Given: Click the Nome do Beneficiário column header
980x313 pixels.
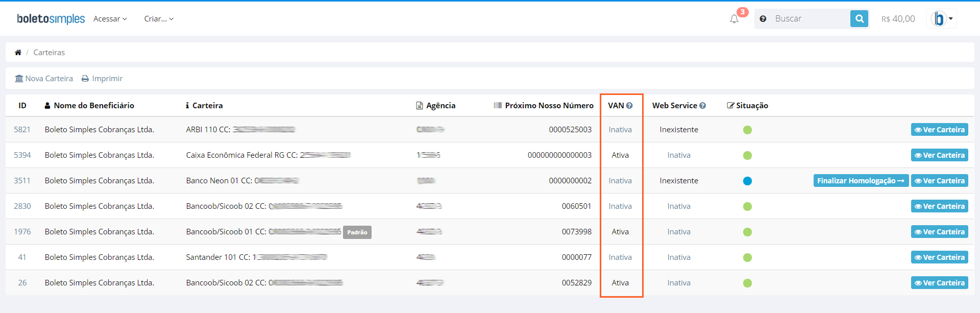Looking at the screenshot, I should coord(89,106).
